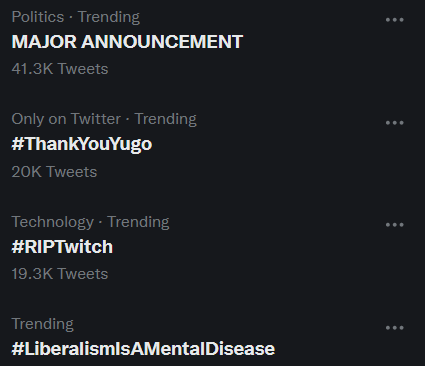Click the 20K Tweets count

coord(54,172)
